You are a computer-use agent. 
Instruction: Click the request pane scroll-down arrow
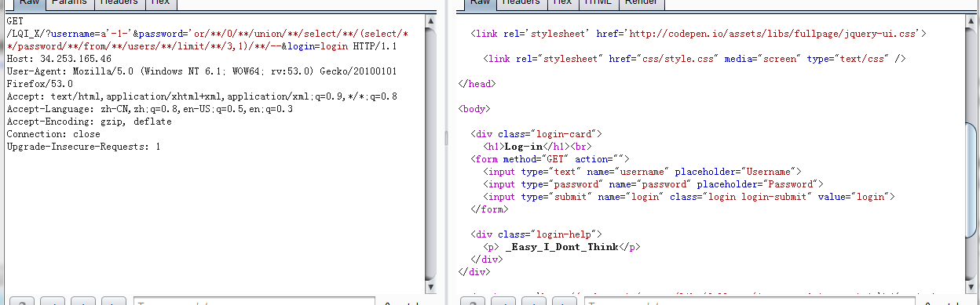[x=430, y=286]
